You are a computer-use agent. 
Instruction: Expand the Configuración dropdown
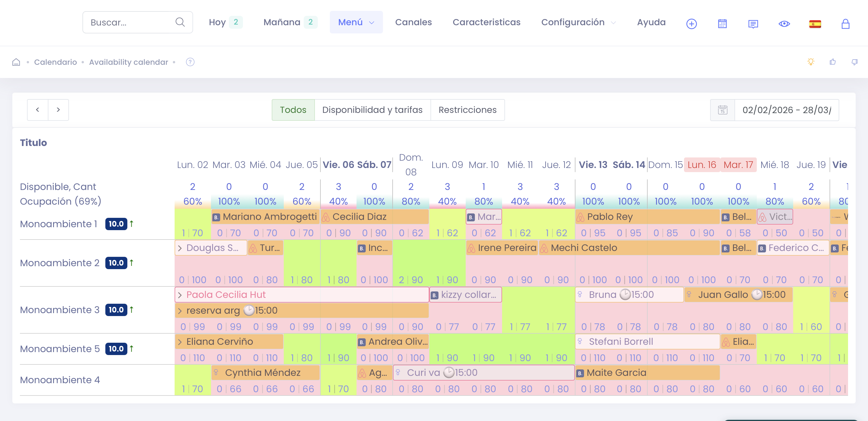click(x=578, y=22)
